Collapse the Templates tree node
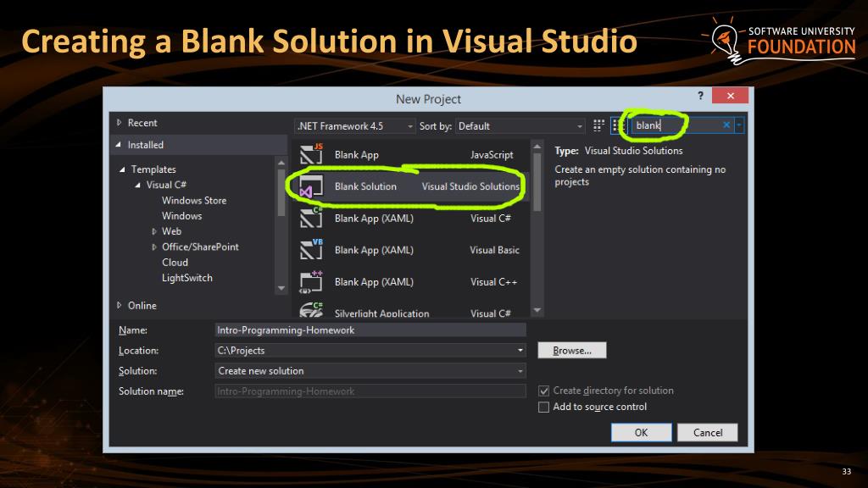The width and height of the screenshot is (868, 488). [x=122, y=169]
